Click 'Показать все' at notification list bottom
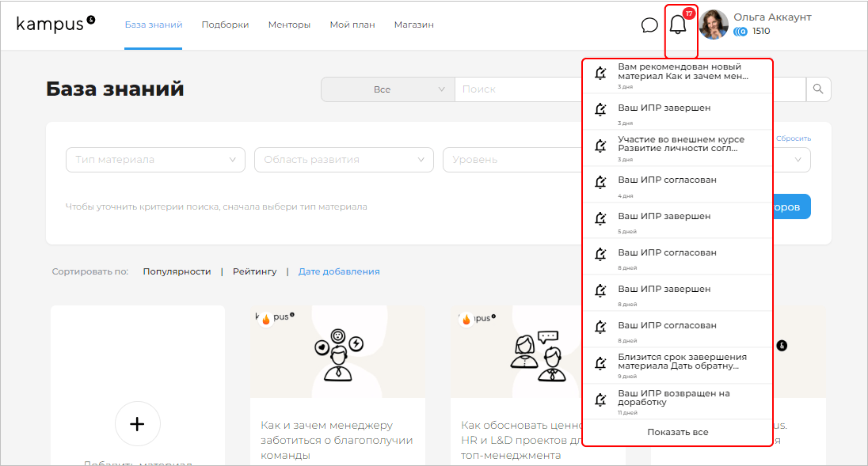The height and width of the screenshot is (466, 868). click(677, 432)
